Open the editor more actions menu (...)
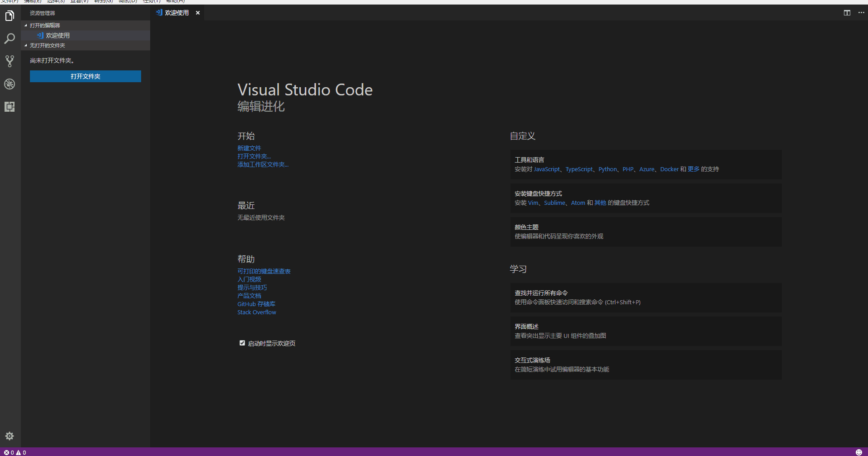The image size is (868, 456). pyautogui.click(x=861, y=13)
